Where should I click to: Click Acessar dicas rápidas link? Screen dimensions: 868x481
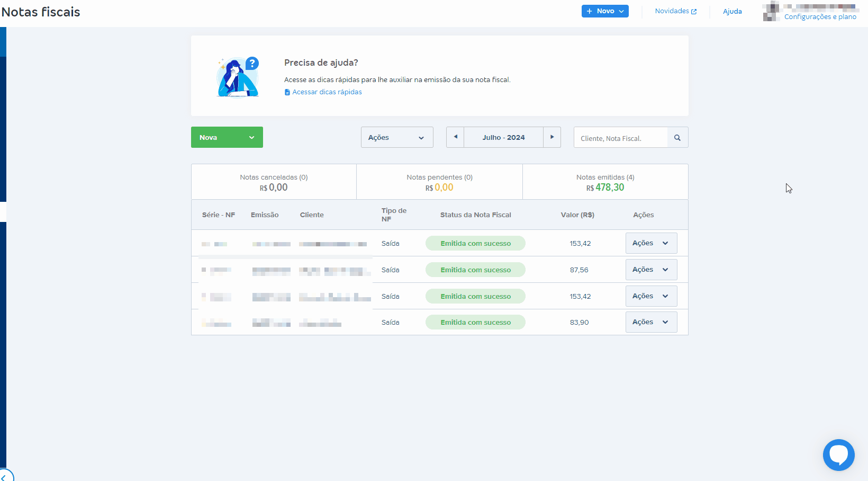point(327,92)
